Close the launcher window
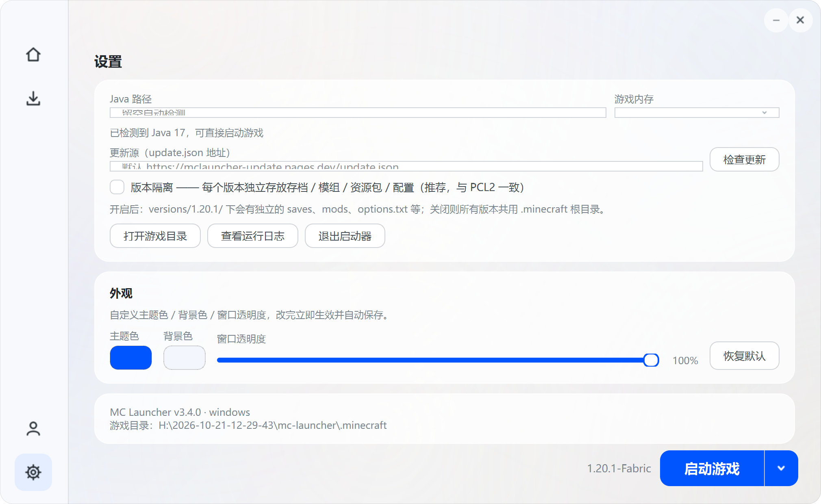The height and width of the screenshot is (504, 821). click(x=800, y=20)
